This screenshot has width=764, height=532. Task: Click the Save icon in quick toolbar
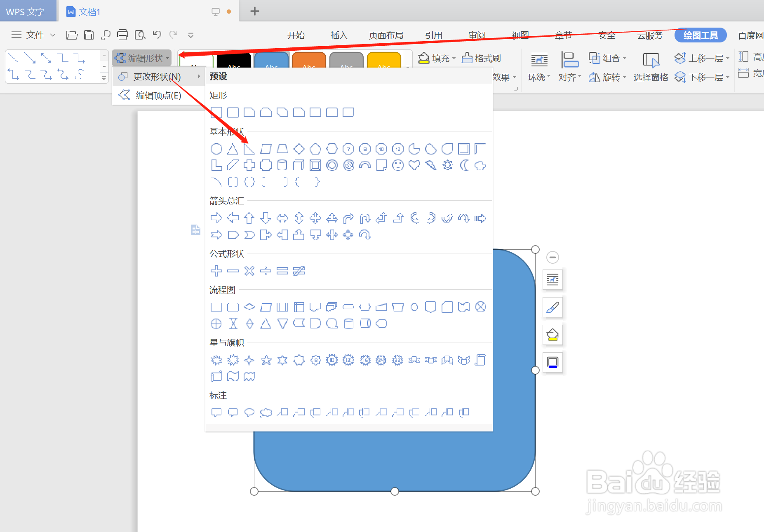coord(89,35)
